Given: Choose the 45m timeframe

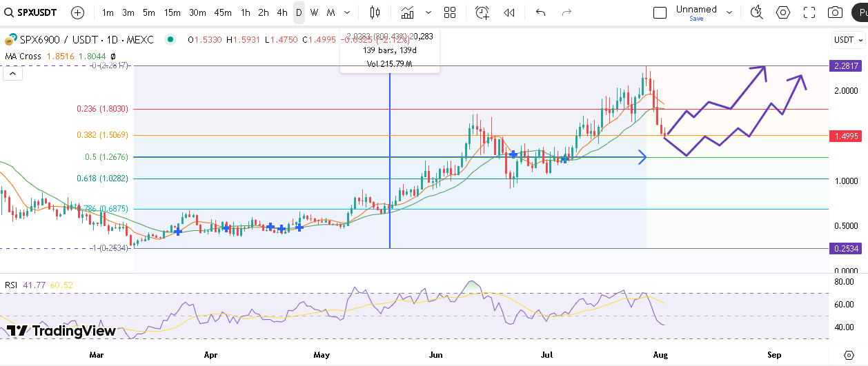Looking at the screenshot, I should coord(223,12).
